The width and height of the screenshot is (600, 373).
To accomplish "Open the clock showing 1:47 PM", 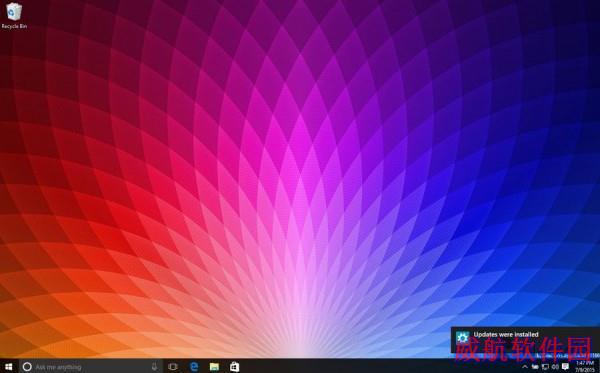I will tap(585, 366).
